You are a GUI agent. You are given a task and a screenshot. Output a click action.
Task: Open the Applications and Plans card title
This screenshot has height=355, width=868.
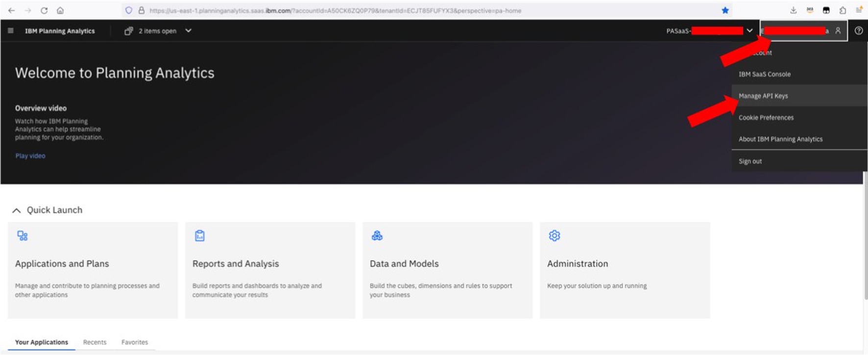[x=62, y=264]
